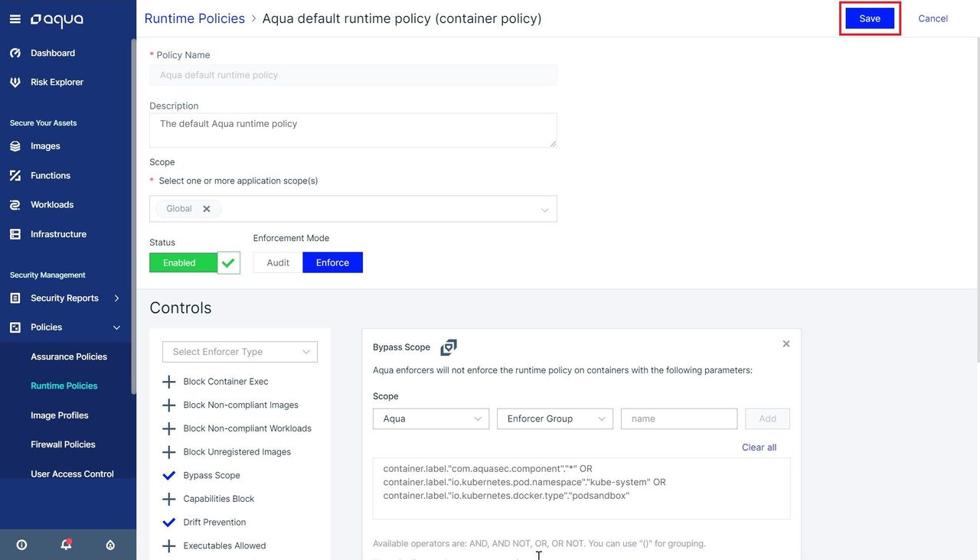Image resolution: width=980 pixels, height=560 pixels.
Task: Select Runtime Policies in sidebar
Action: (x=64, y=386)
